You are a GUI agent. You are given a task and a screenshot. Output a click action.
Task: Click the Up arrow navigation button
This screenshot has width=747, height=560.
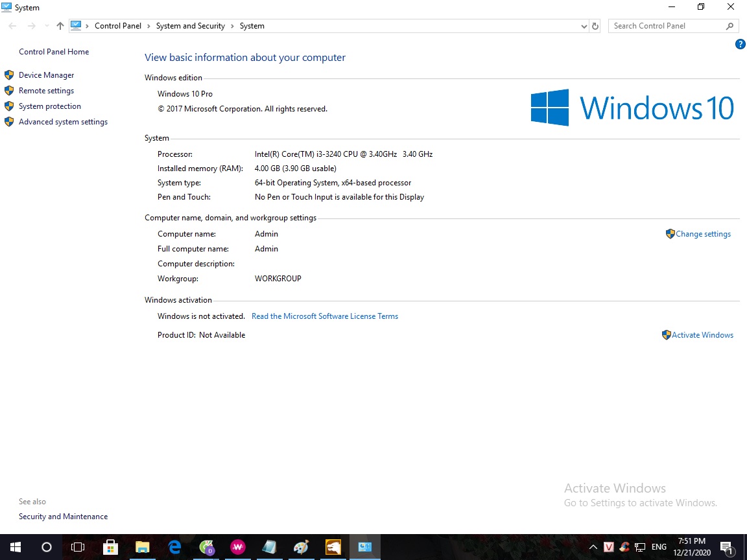tap(60, 26)
